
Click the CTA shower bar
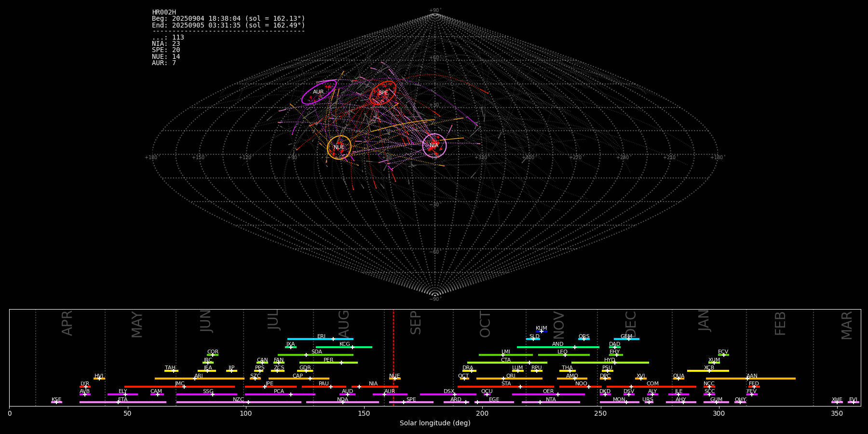[507, 363]
